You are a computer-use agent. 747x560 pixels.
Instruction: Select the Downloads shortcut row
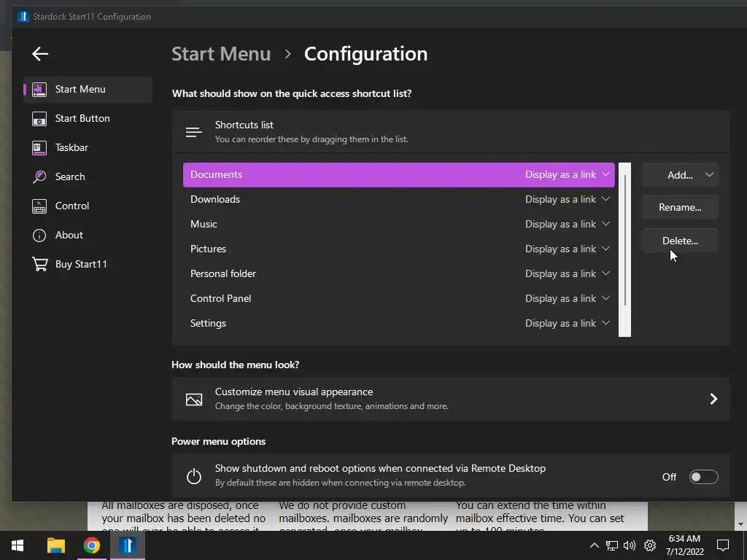pyautogui.click(x=399, y=200)
